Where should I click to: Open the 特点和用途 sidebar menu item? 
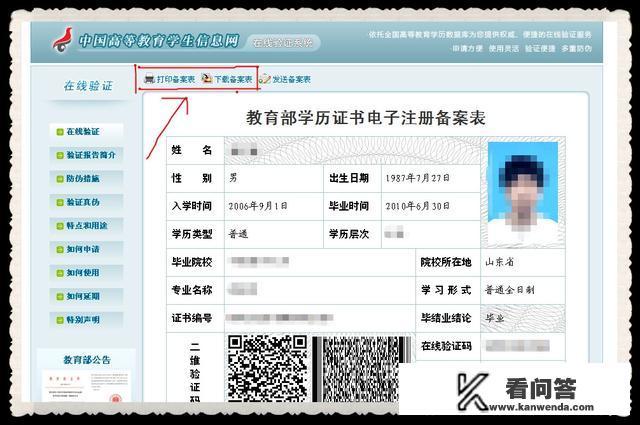coord(86,225)
